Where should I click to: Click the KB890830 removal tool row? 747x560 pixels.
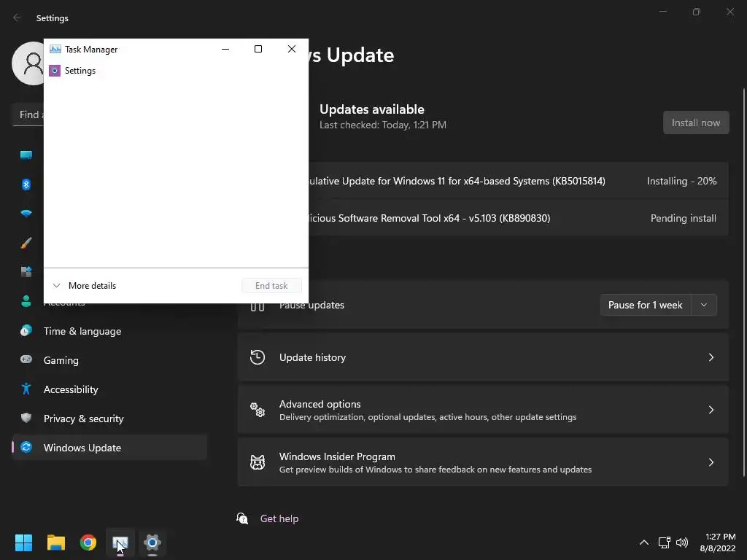[x=519, y=218]
